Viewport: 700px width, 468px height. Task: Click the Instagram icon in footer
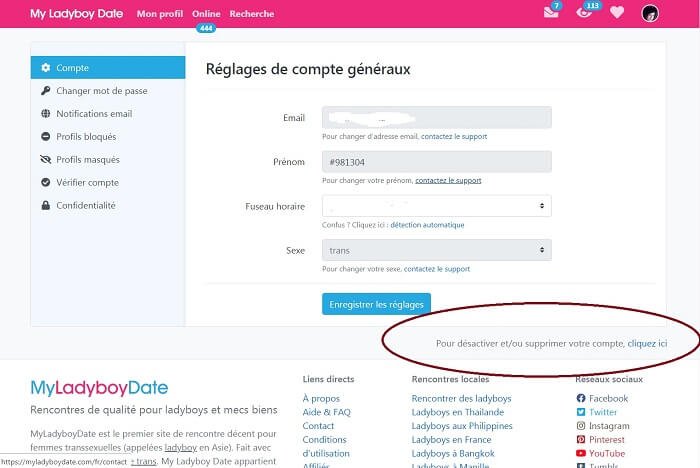tap(581, 426)
